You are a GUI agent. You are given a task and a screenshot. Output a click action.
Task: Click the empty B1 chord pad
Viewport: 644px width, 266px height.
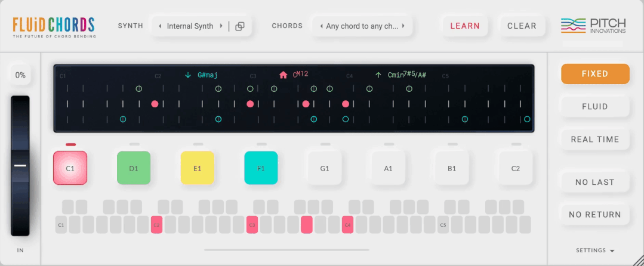452,168
